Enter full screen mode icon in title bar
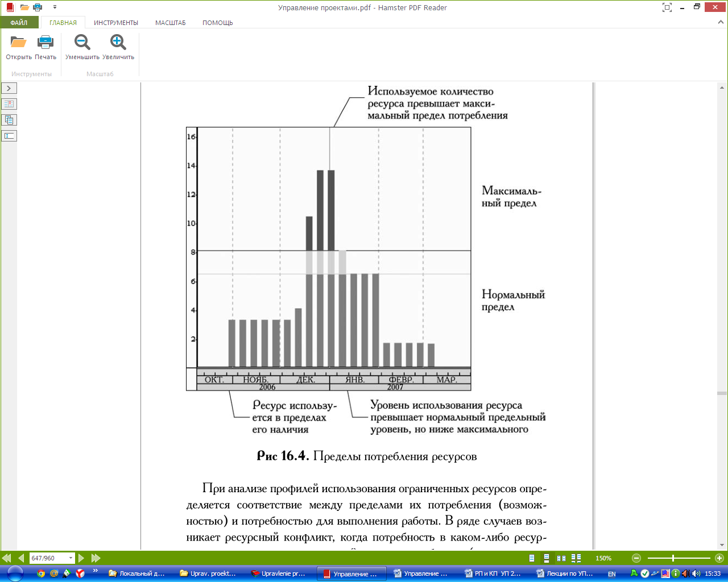The width and height of the screenshot is (728, 582). pyautogui.click(x=667, y=7)
